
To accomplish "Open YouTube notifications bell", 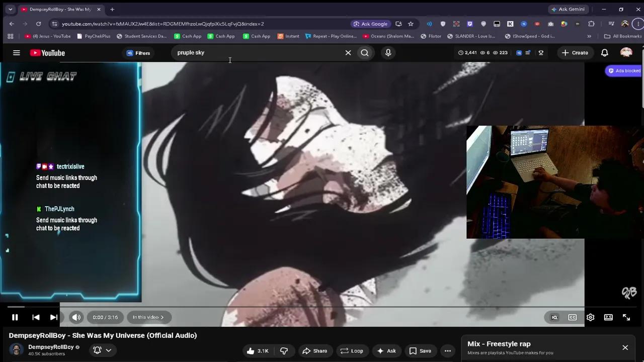I will [x=605, y=53].
